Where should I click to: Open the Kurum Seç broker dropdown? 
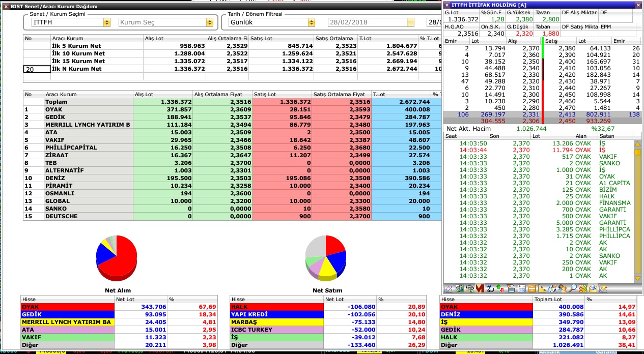point(209,22)
